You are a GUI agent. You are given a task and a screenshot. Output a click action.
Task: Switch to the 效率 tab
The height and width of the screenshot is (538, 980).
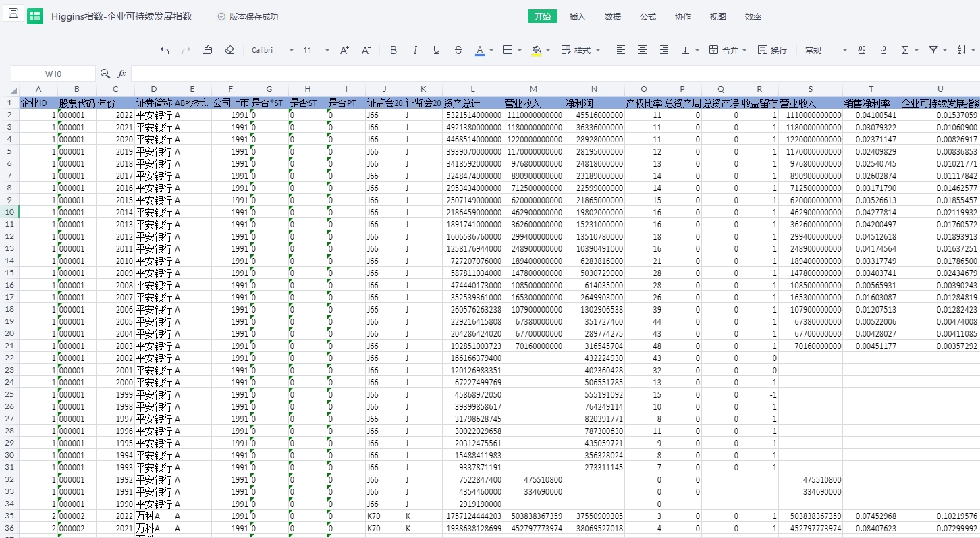[753, 17]
